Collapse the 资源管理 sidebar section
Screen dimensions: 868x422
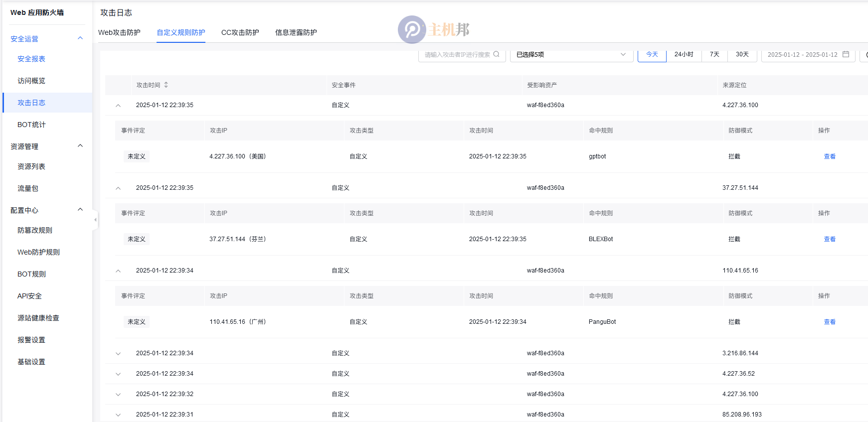click(80, 146)
